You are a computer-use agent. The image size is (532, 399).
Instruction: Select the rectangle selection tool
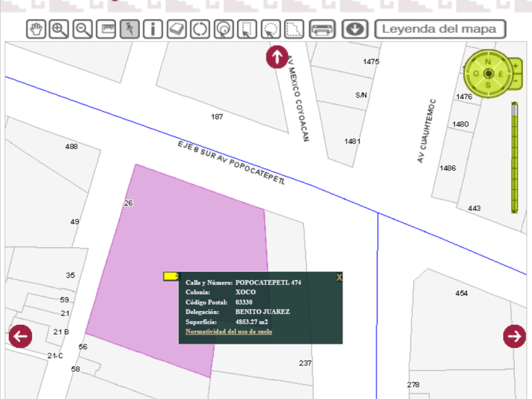[x=246, y=29]
